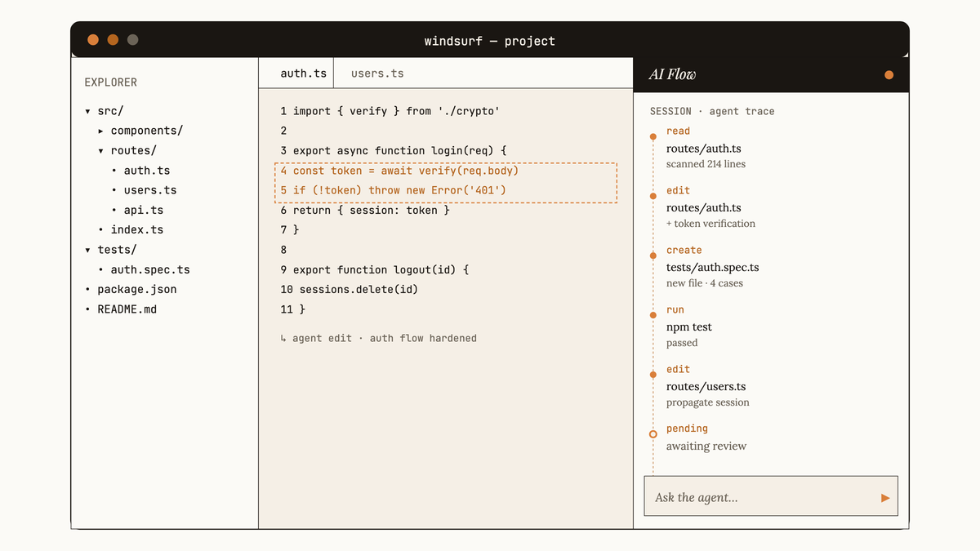Switch to the auth.ts tab
The height and width of the screenshot is (551, 980).
pyautogui.click(x=303, y=73)
